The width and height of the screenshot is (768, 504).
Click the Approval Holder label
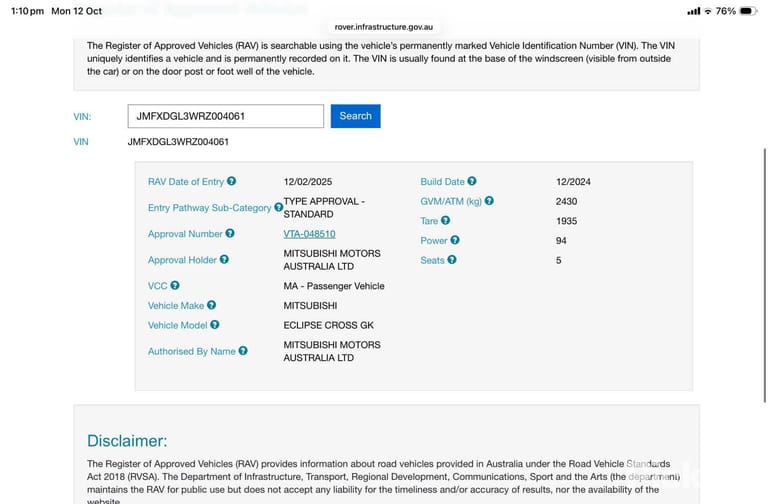coord(182,260)
